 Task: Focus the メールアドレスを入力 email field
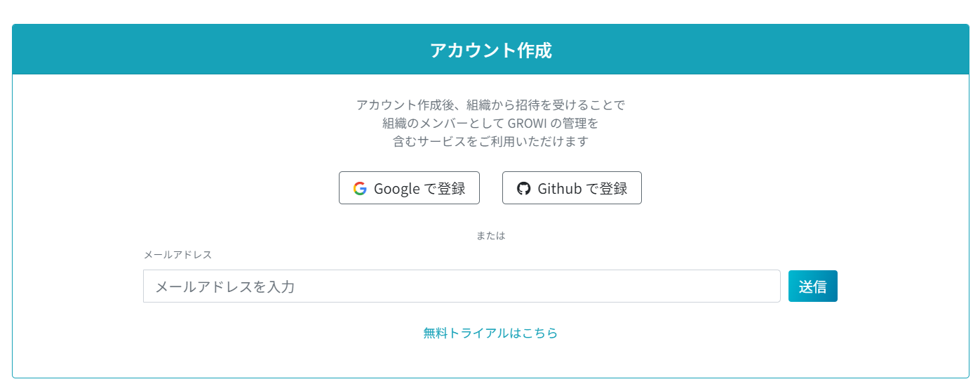[462, 286]
